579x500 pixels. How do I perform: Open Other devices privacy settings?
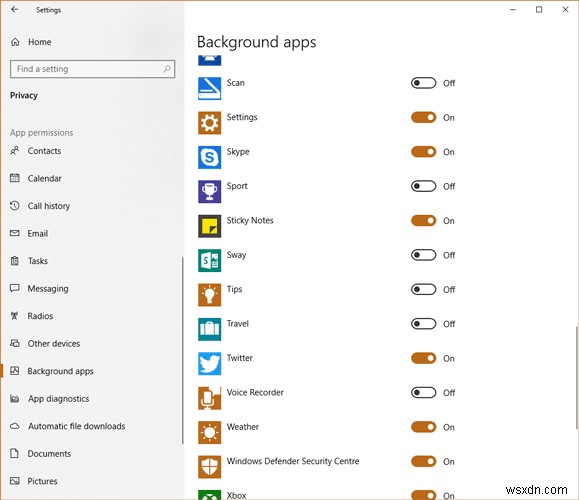pos(92,343)
